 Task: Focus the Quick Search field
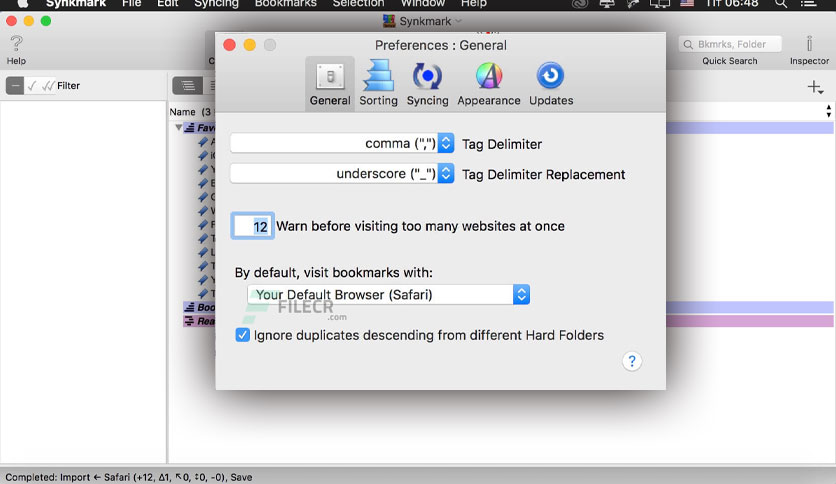(x=730, y=44)
